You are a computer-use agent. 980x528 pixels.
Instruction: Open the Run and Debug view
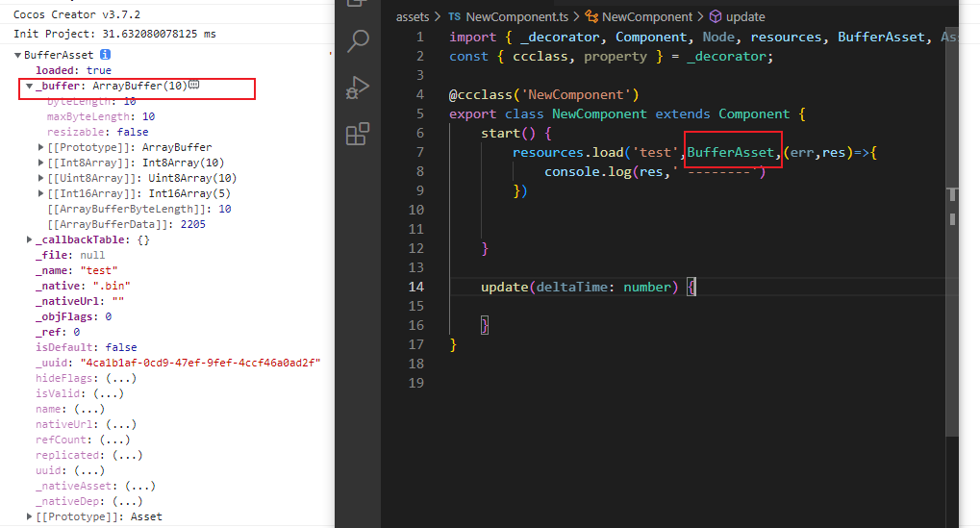[358, 88]
